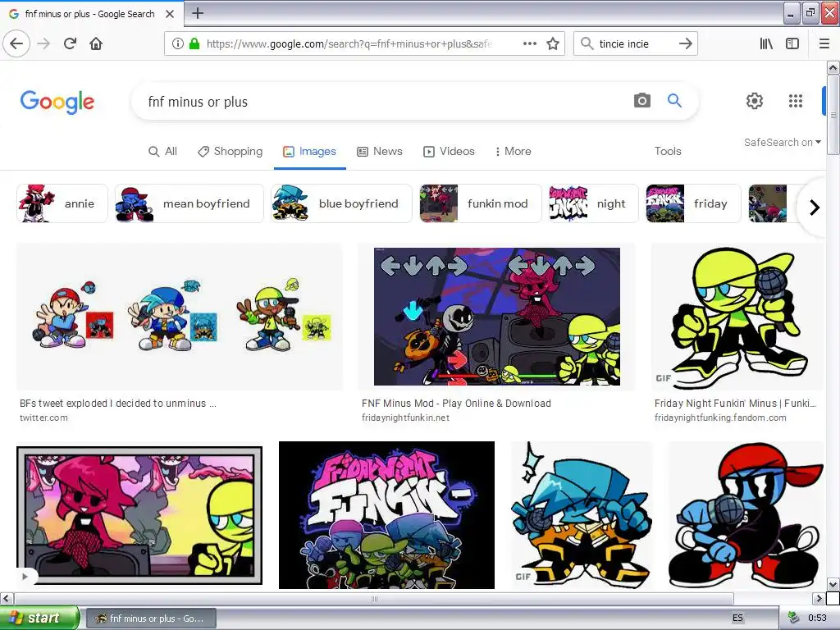Open the Tools filter options

(668, 151)
